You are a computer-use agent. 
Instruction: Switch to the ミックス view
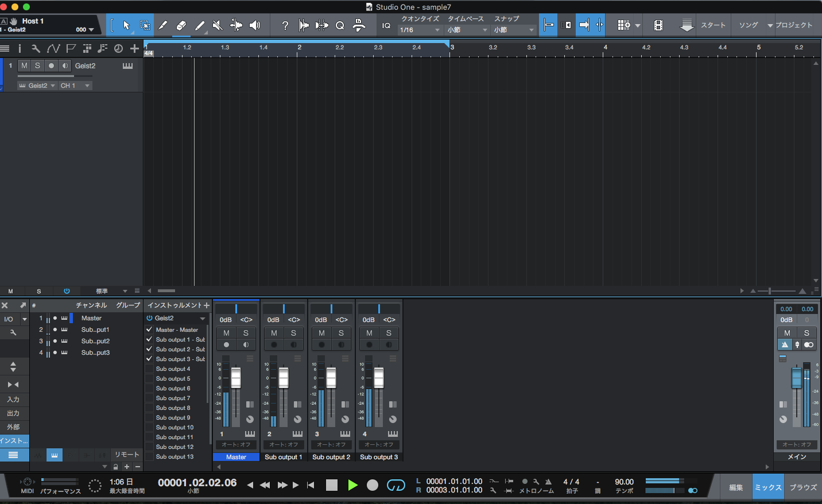pyautogui.click(x=768, y=487)
